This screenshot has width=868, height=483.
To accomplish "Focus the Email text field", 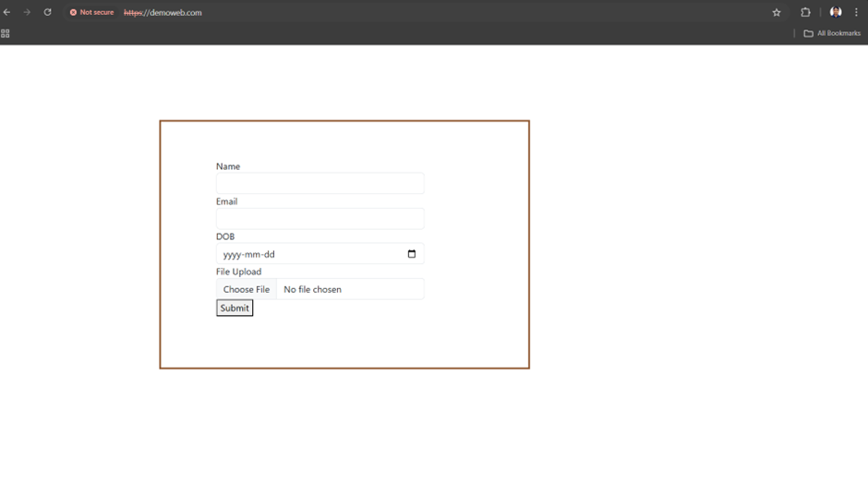I will [x=320, y=218].
